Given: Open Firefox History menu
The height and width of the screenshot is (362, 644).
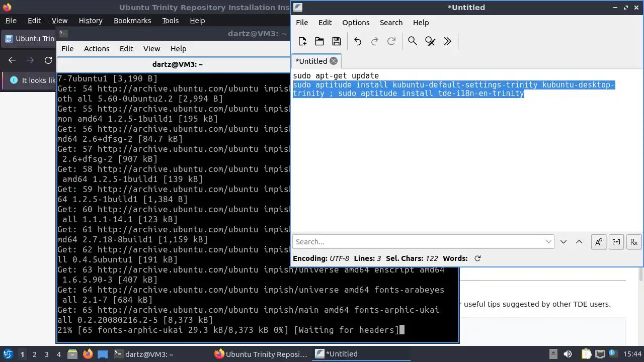Looking at the screenshot, I should [91, 21].
